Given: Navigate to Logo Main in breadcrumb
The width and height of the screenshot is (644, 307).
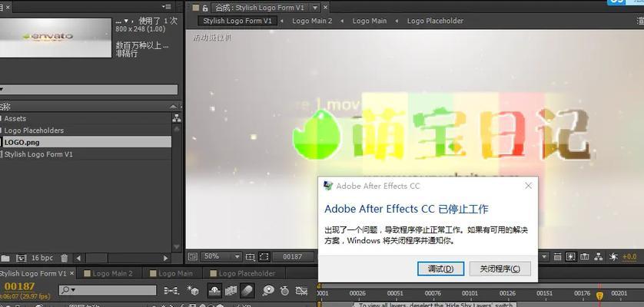Looking at the screenshot, I should point(369,21).
